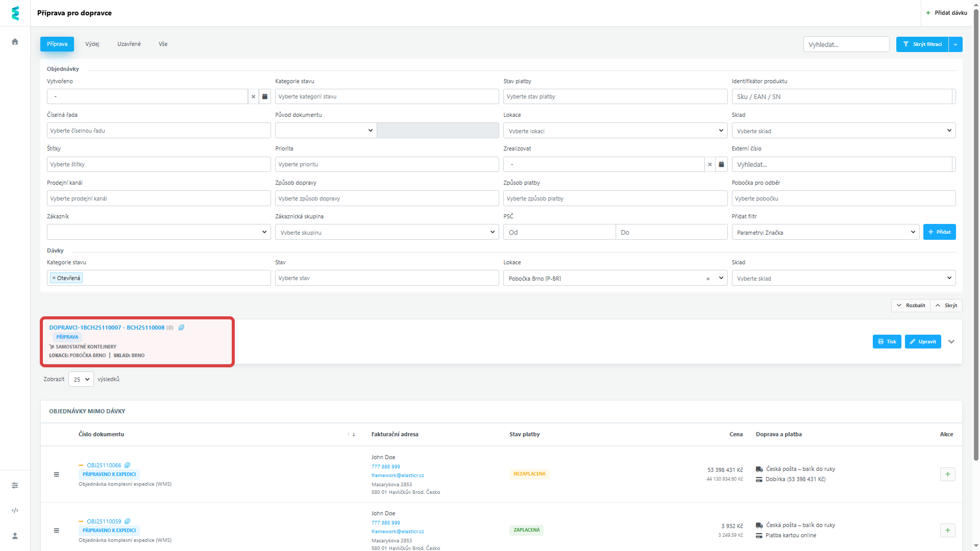The width and height of the screenshot is (980, 551).
Task: Click the home icon in sidebar
Action: (x=15, y=42)
